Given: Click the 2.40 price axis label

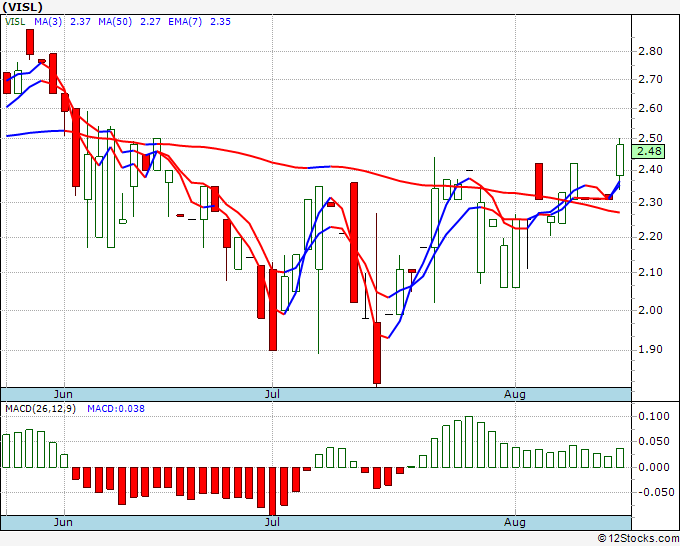Looking at the screenshot, I should [651, 170].
